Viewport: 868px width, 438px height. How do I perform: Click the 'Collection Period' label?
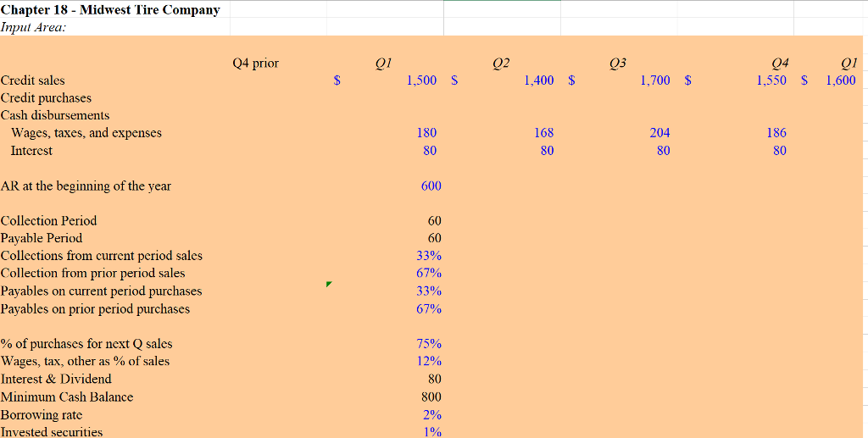tap(48, 220)
